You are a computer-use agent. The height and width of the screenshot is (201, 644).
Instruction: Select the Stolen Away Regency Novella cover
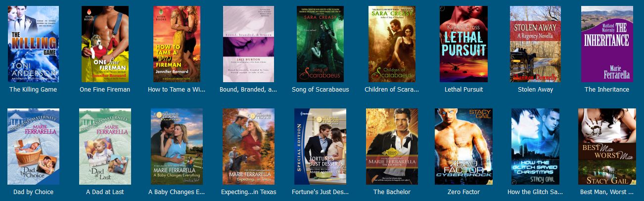click(535, 44)
